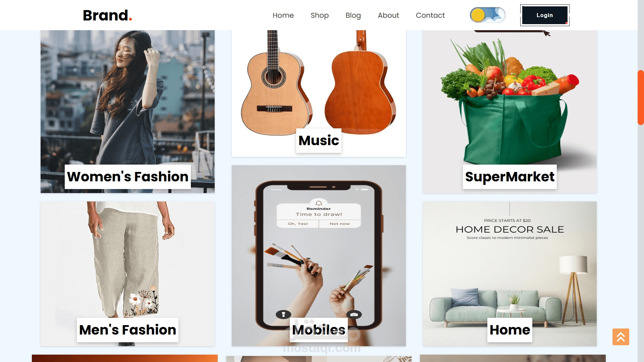
Task: Click the green grocery bag image
Action: tap(510, 101)
